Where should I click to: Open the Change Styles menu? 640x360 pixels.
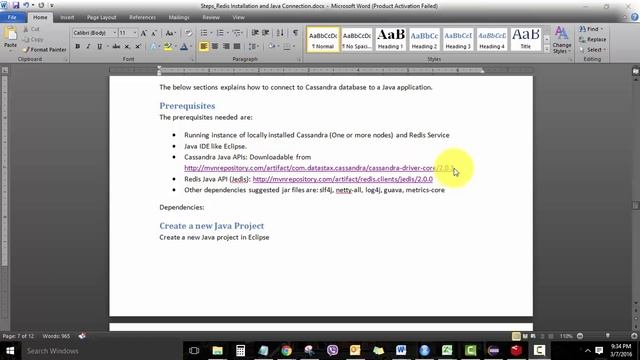(562, 40)
